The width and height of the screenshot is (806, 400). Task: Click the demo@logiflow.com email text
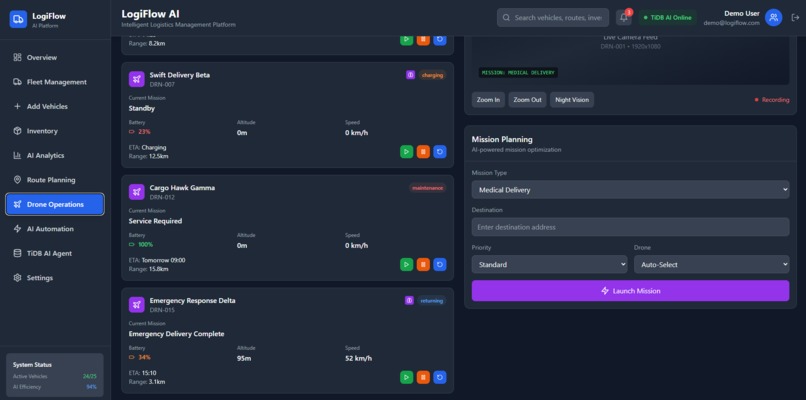pos(731,23)
